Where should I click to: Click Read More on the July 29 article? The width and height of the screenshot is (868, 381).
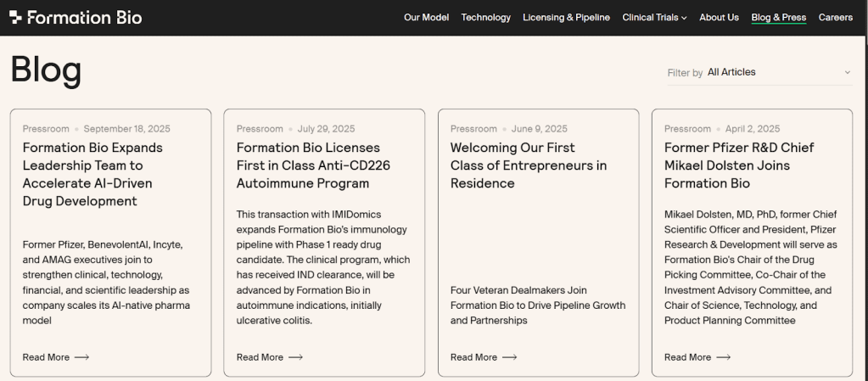coord(260,357)
